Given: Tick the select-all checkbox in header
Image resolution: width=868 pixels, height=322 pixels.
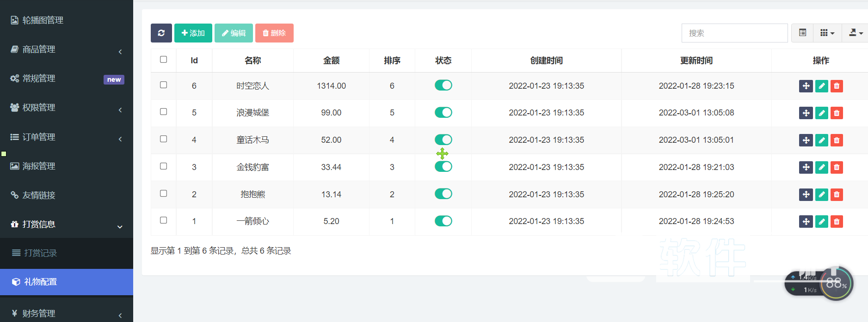Looking at the screenshot, I should pos(163,60).
